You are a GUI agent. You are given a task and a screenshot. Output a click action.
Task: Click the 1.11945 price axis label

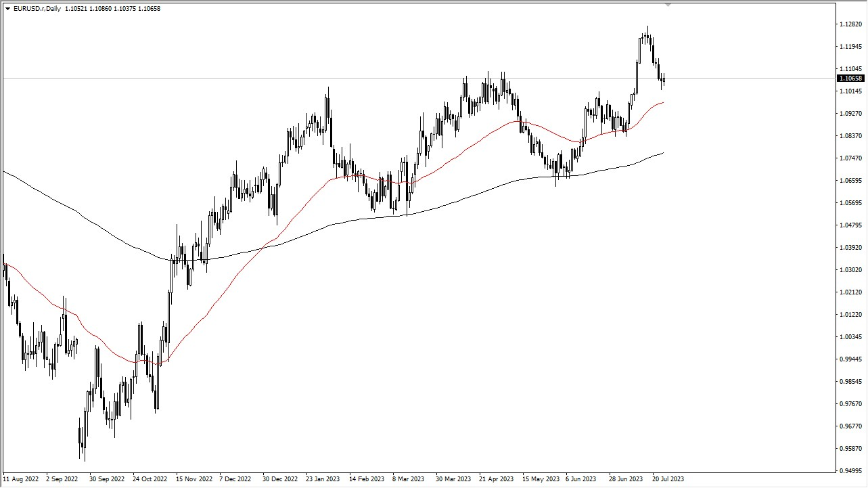850,47
